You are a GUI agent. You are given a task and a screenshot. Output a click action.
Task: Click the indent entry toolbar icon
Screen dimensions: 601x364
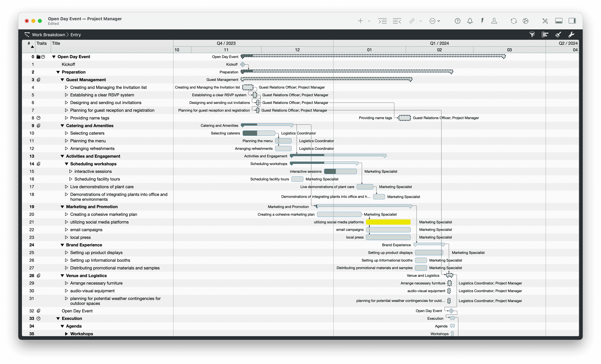[382, 21]
